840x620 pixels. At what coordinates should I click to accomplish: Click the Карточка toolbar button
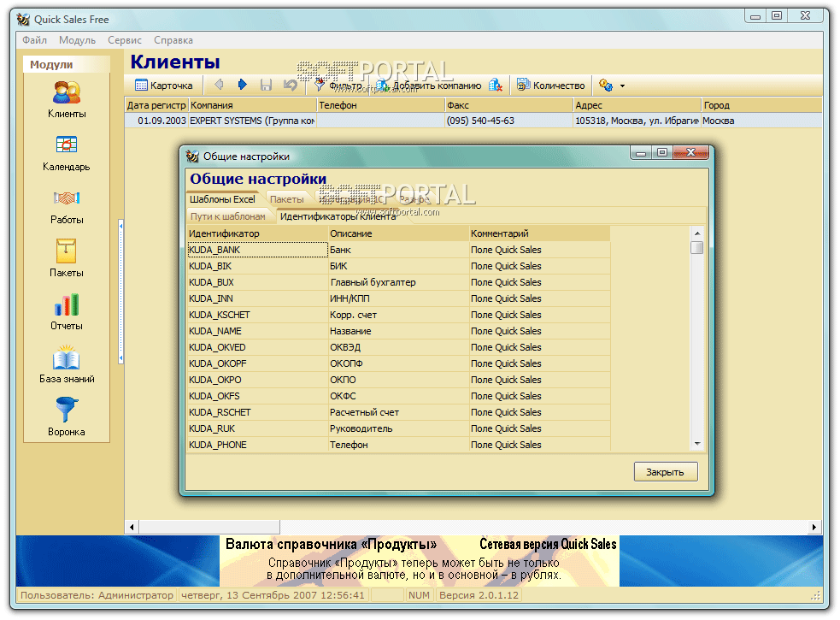164,86
